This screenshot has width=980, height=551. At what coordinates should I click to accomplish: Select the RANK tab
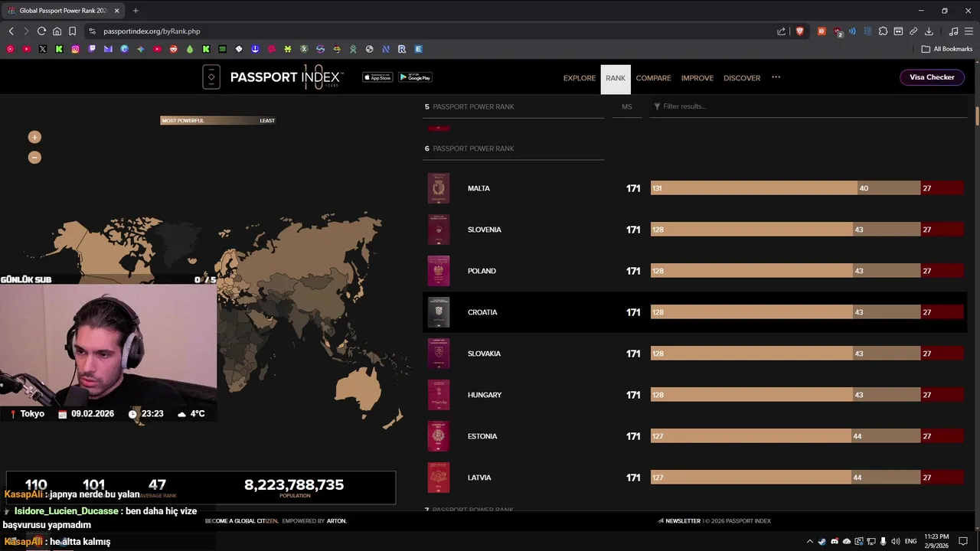coord(616,78)
